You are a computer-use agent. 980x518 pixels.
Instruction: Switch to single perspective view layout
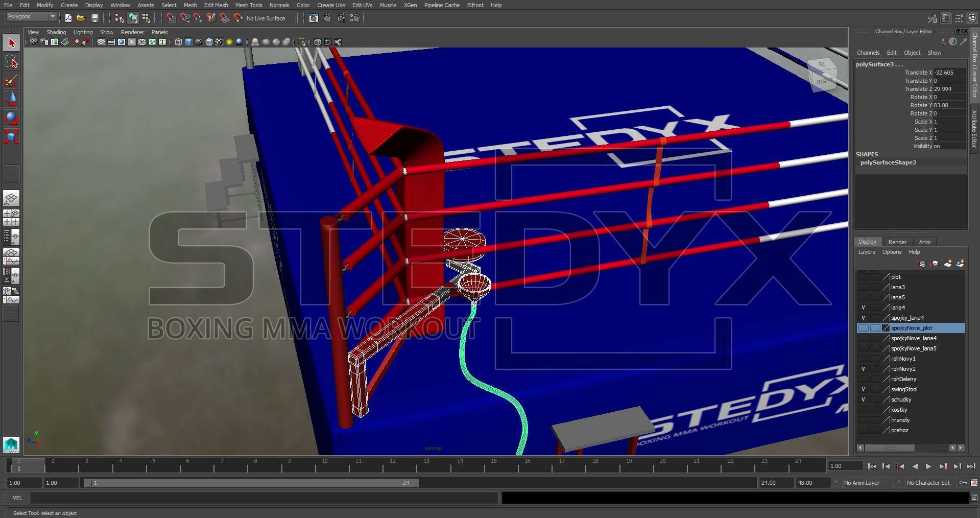click(x=11, y=198)
